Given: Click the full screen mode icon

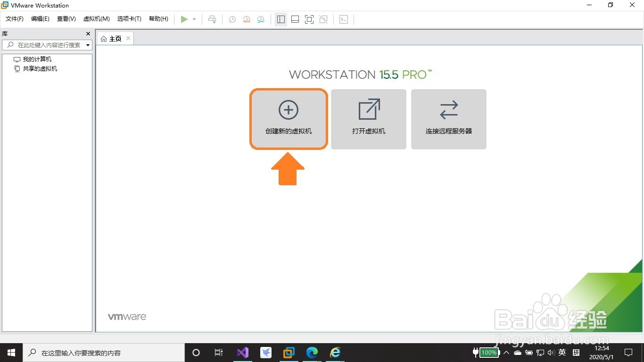Looking at the screenshot, I should pyautogui.click(x=309, y=19).
